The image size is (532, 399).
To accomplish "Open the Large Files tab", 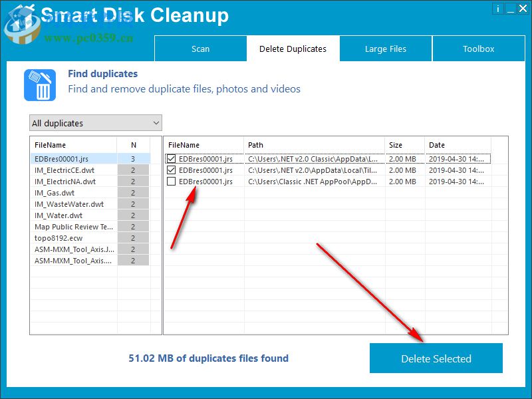I will (386, 49).
